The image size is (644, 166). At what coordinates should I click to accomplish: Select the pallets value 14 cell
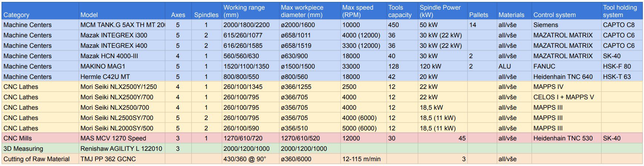click(482, 25)
